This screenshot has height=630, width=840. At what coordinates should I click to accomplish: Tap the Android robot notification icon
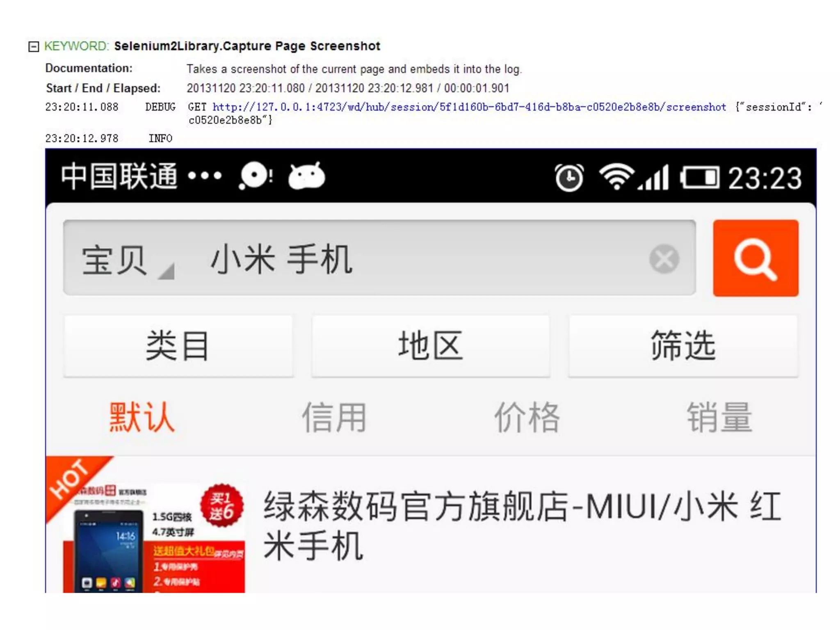pos(306,176)
